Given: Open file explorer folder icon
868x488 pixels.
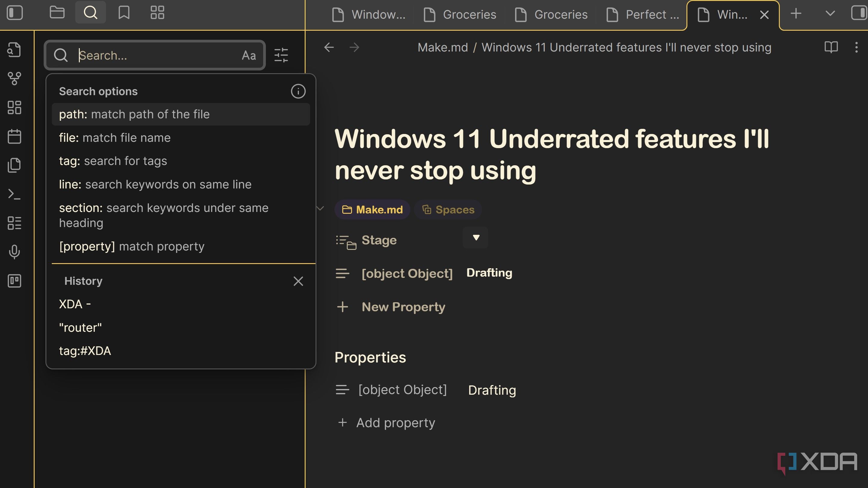Looking at the screenshot, I should [x=57, y=13].
